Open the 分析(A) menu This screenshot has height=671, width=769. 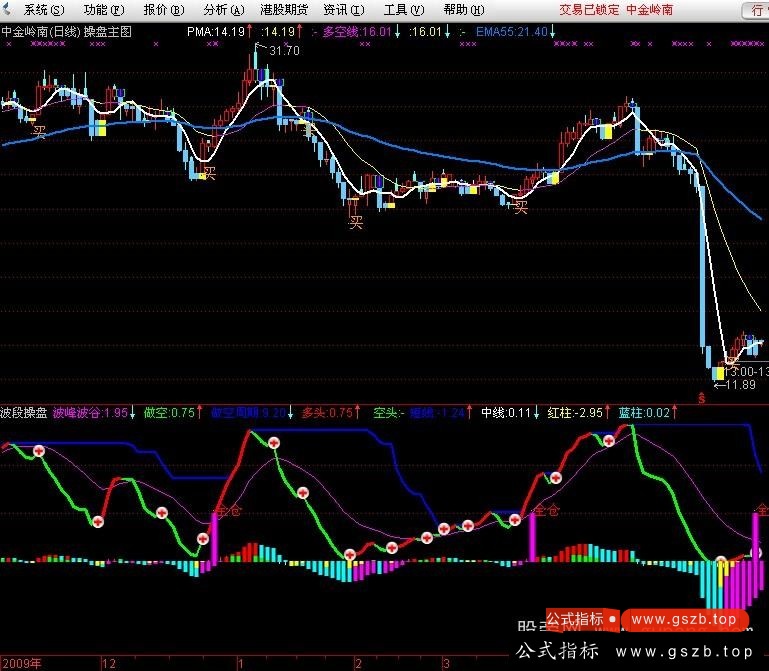point(222,10)
